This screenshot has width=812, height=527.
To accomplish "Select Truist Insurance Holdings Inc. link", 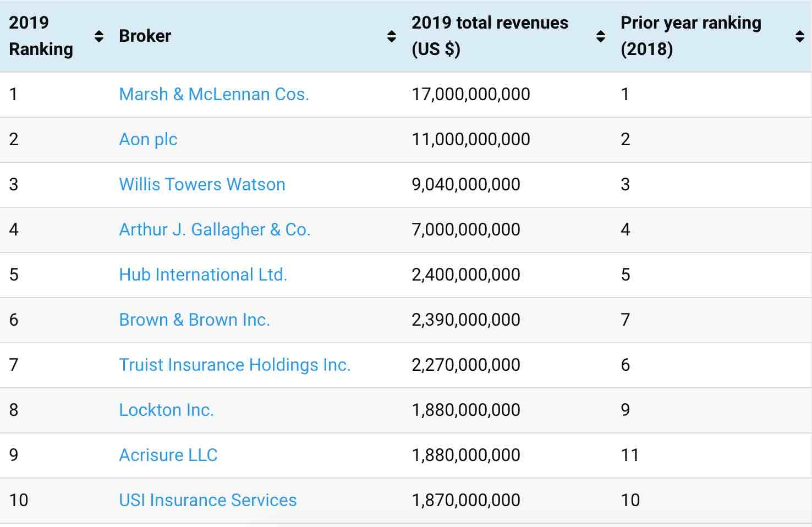I will (x=234, y=365).
